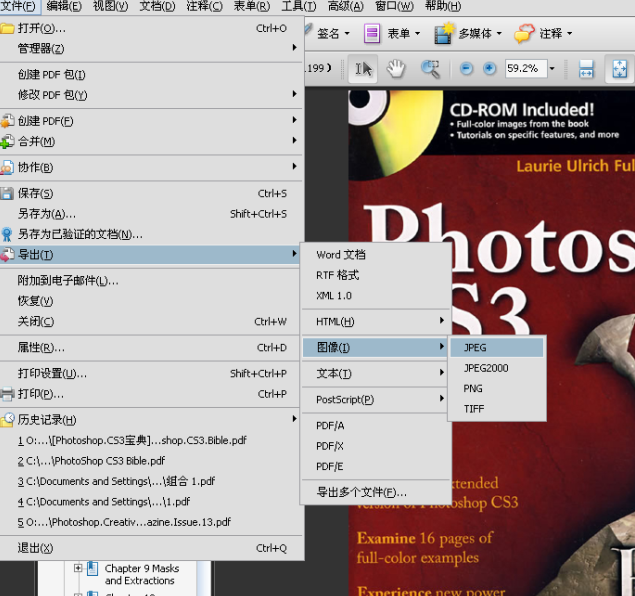This screenshot has height=596, width=635.
Task: Click 恢复(V) Revert menu entry
Action: pyautogui.click(x=151, y=301)
